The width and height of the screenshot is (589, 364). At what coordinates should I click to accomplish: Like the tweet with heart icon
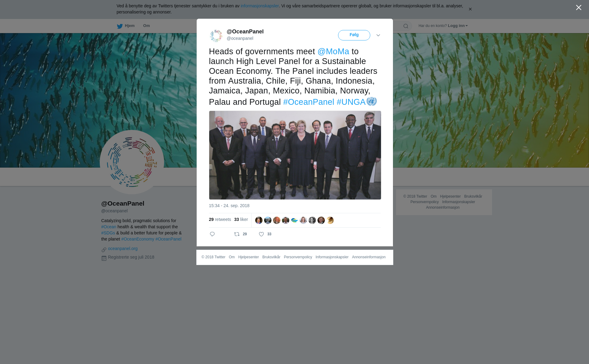click(x=261, y=234)
